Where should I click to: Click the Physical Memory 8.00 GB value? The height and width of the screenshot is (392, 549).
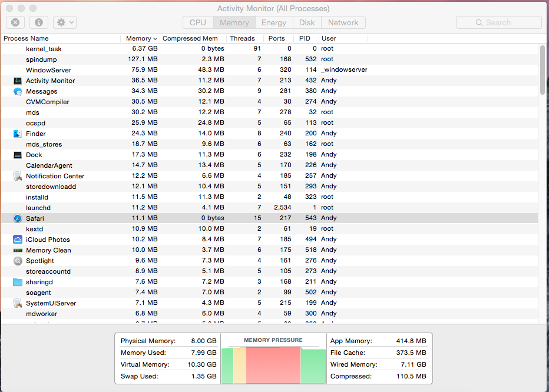point(203,341)
